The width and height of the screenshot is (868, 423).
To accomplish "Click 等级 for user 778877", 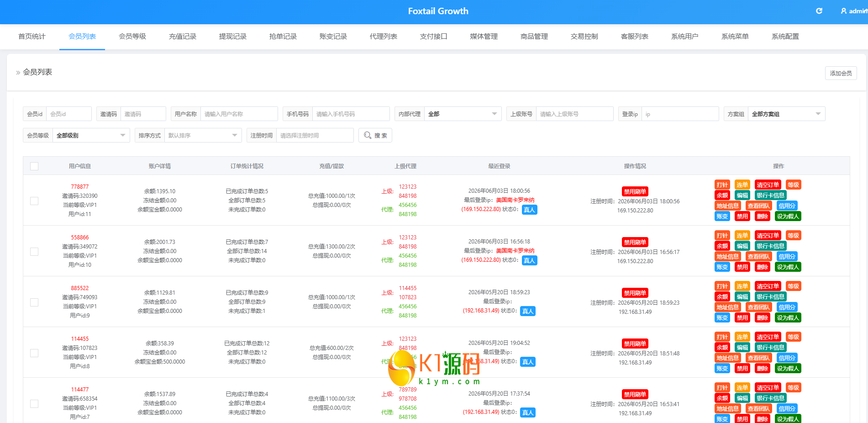I will (794, 185).
